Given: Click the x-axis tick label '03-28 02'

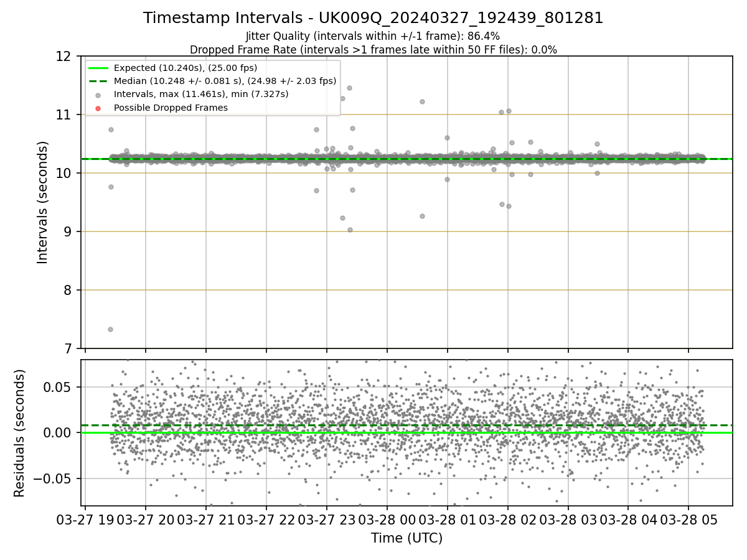Looking at the screenshot, I should tap(507, 519).
